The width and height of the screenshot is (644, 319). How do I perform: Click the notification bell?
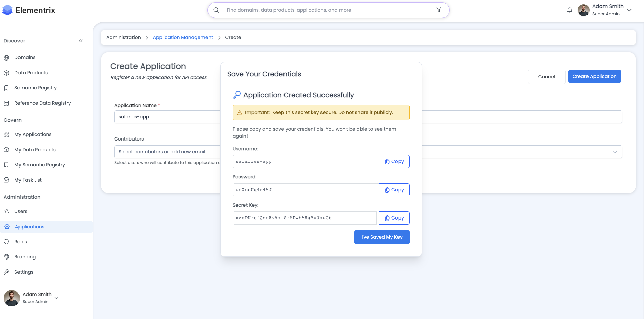click(x=569, y=10)
